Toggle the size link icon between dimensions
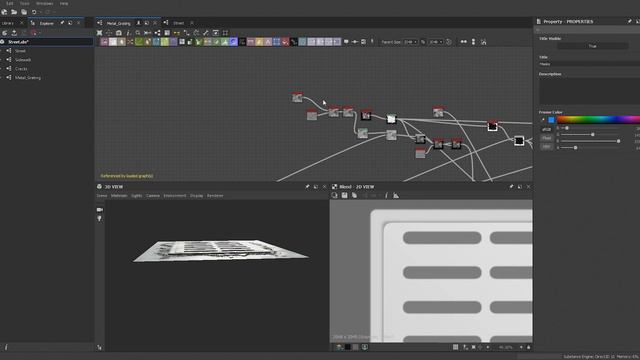The width and height of the screenshot is (640, 360). pyautogui.click(x=423, y=42)
